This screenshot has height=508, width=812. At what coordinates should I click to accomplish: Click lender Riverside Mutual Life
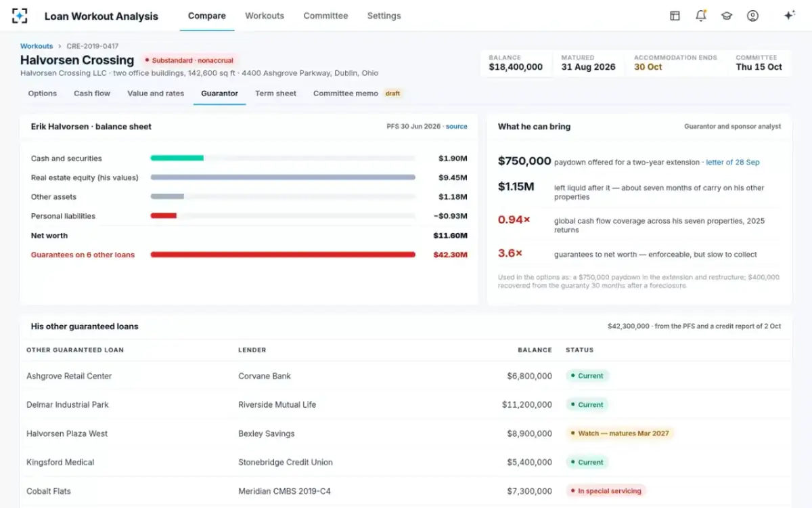277,404
